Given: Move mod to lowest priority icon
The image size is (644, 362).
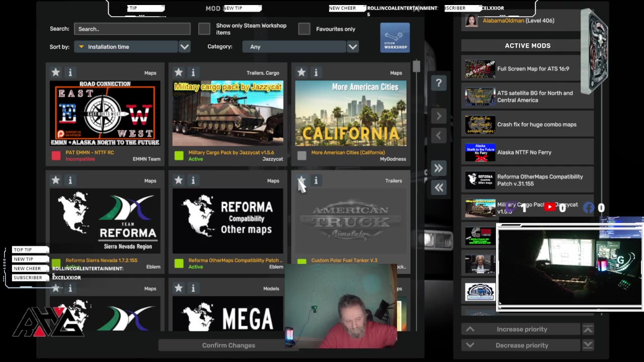Looking at the screenshot, I should (x=588, y=345).
